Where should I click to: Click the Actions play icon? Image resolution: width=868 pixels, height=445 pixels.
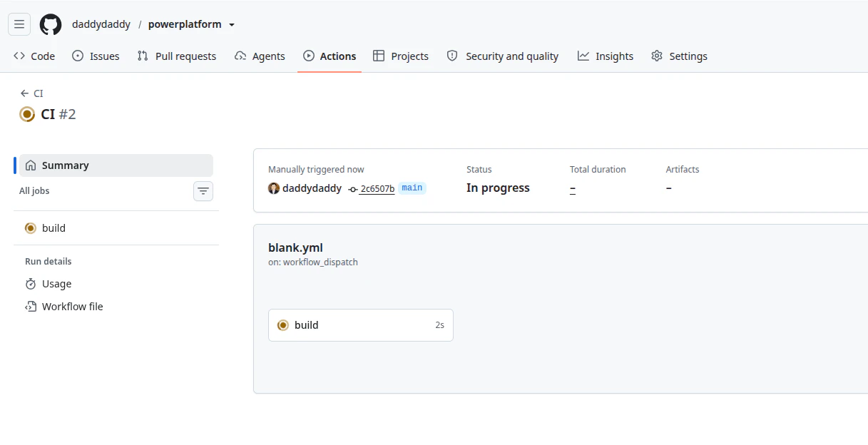[309, 56]
